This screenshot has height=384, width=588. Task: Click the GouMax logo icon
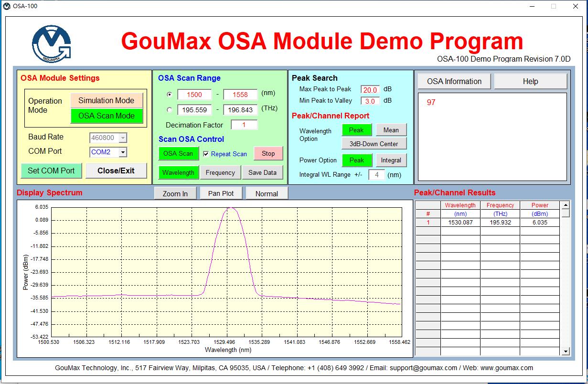pos(52,43)
